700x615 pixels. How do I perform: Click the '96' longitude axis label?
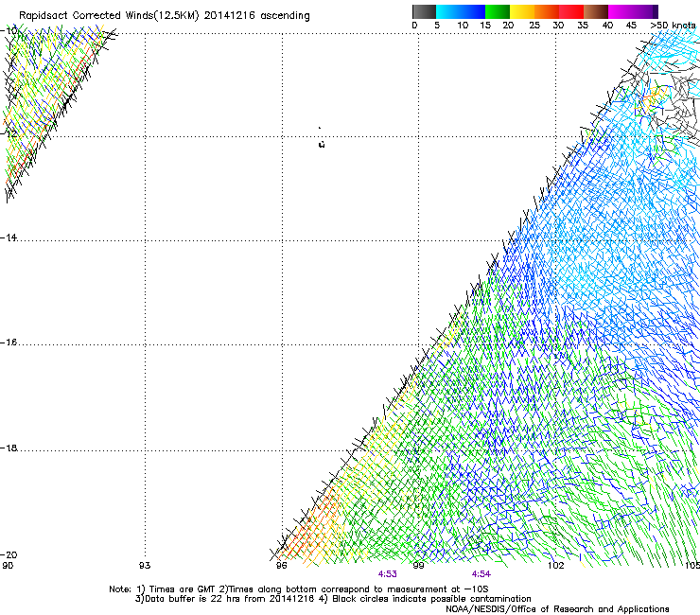pos(282,566)
